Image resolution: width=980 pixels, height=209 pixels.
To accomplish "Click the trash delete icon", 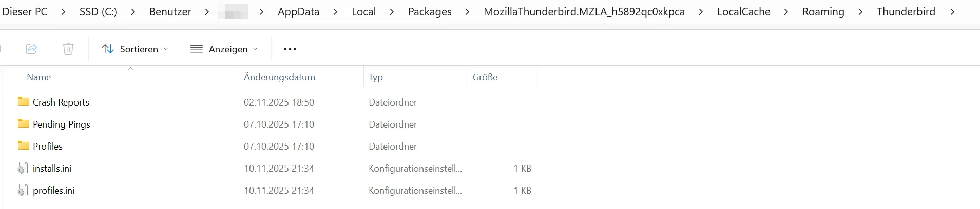I will point(68,49).
